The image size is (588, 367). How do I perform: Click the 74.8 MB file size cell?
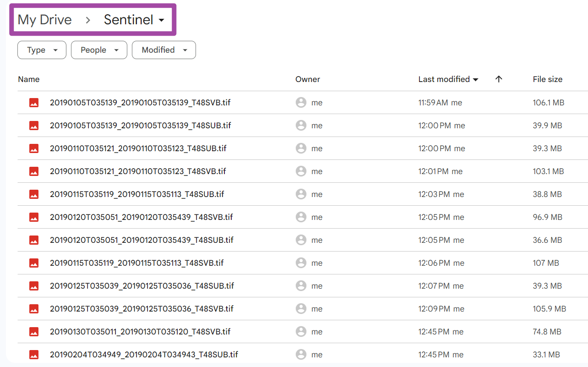click(x=547, y=332)
